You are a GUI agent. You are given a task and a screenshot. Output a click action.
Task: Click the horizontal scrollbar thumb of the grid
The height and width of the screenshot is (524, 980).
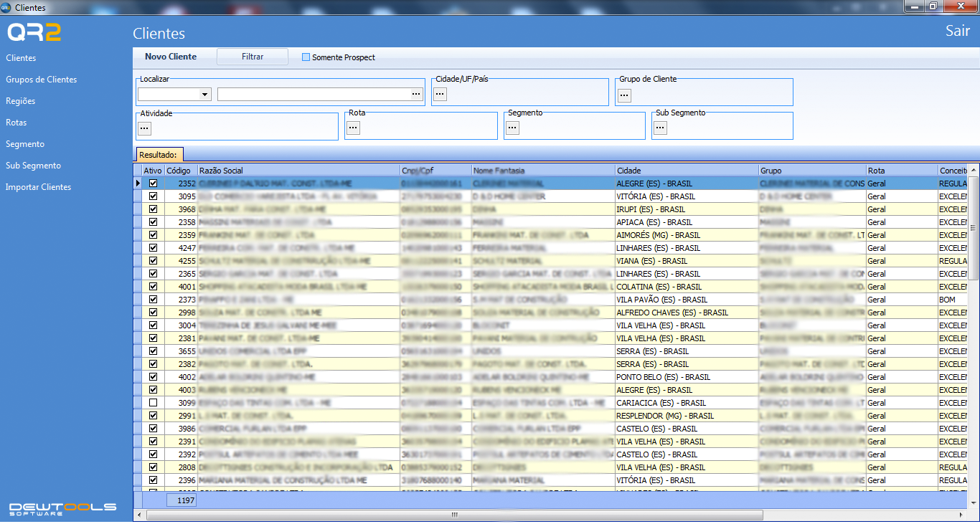click(455, 515)
